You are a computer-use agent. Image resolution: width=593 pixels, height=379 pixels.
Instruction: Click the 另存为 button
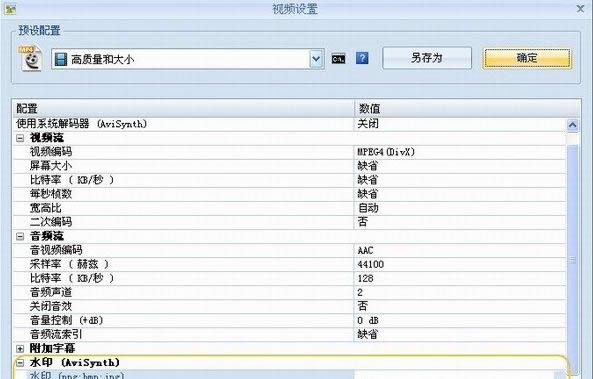427,58
